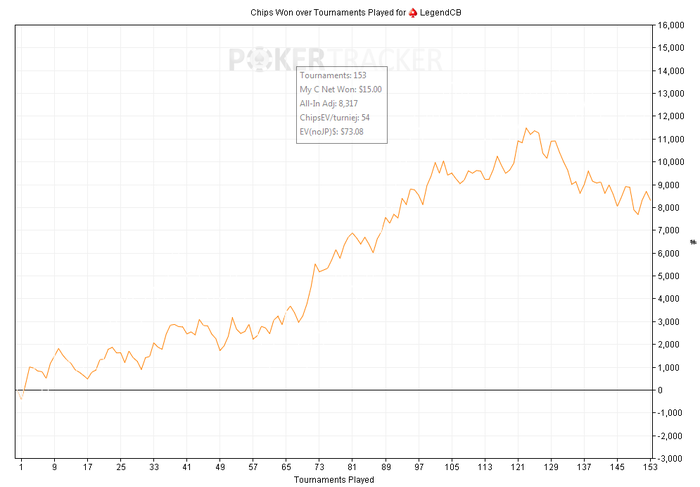Click the 8,000 y-axis value
Viewport: 700px width, 487px height.
click(669, 208)
